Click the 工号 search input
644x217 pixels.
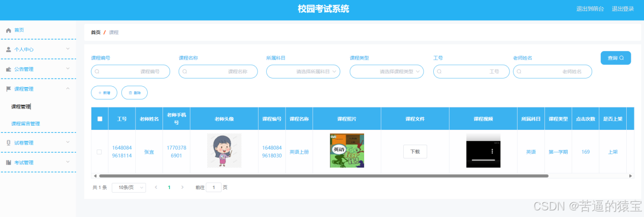[471, 72]
